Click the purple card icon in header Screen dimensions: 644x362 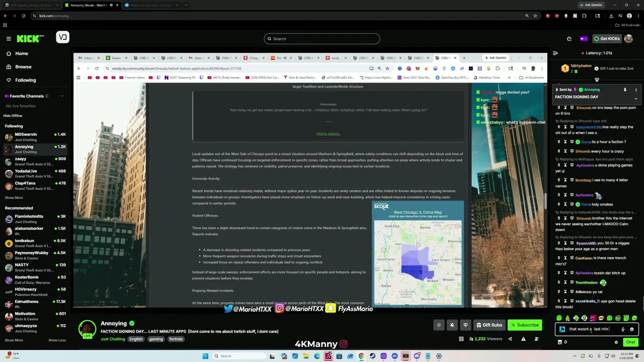(x=584, y=39)
